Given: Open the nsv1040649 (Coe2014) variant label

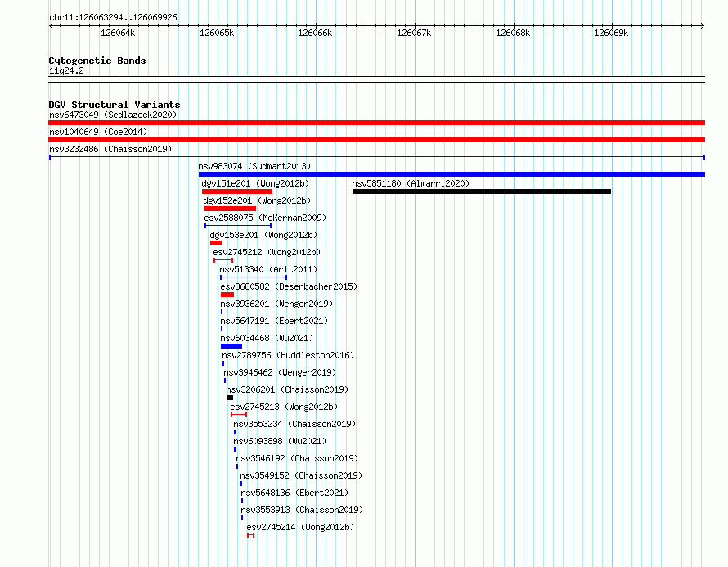Looking at the screenshot, I should click(x=98, y=132).
